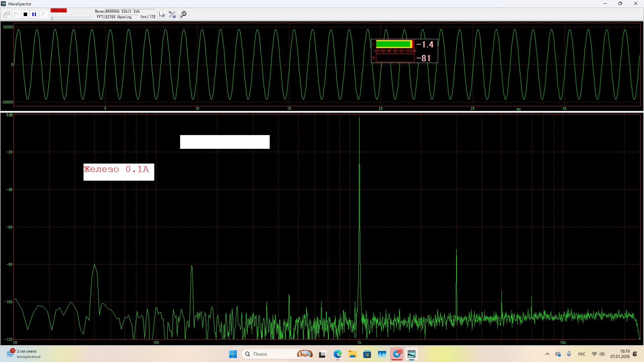Switch input language via РУС indicator

coord(582,354)
